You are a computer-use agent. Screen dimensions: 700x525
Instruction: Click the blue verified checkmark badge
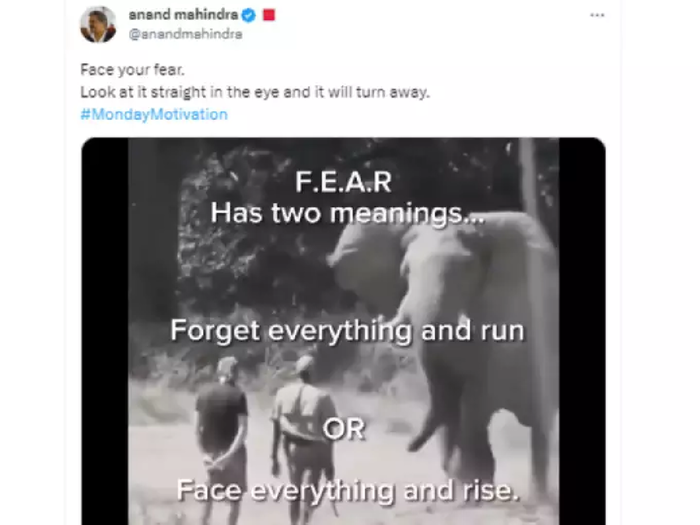click(248, 15)
